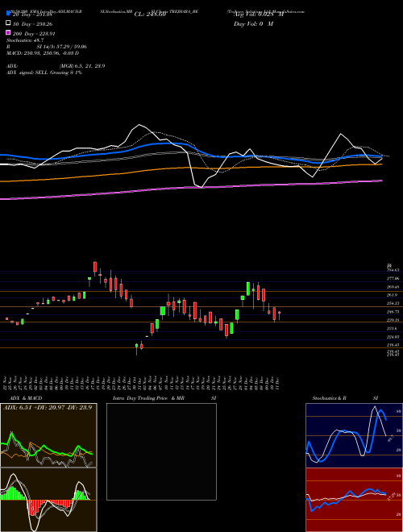The height and width of the screenshot is (532, 403).
Task: Click the 'Intra Day Trading Price & MR' heading
Action: [x=148, y=398]
